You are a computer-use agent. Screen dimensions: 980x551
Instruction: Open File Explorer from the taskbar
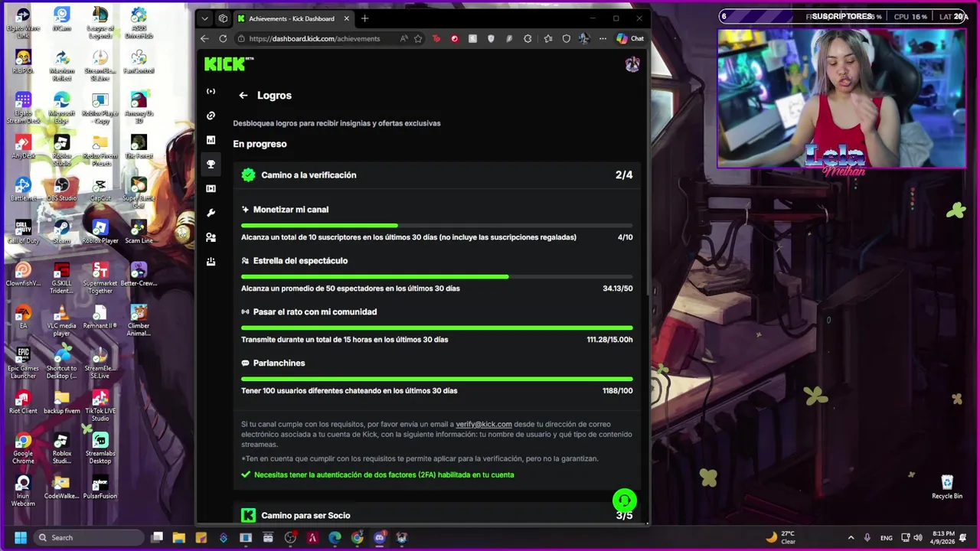[x=178, y=538]
